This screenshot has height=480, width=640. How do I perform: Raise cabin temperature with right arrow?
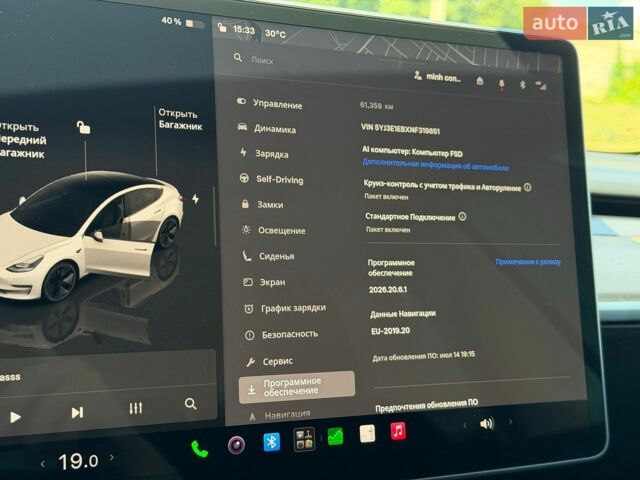point(112,458)
